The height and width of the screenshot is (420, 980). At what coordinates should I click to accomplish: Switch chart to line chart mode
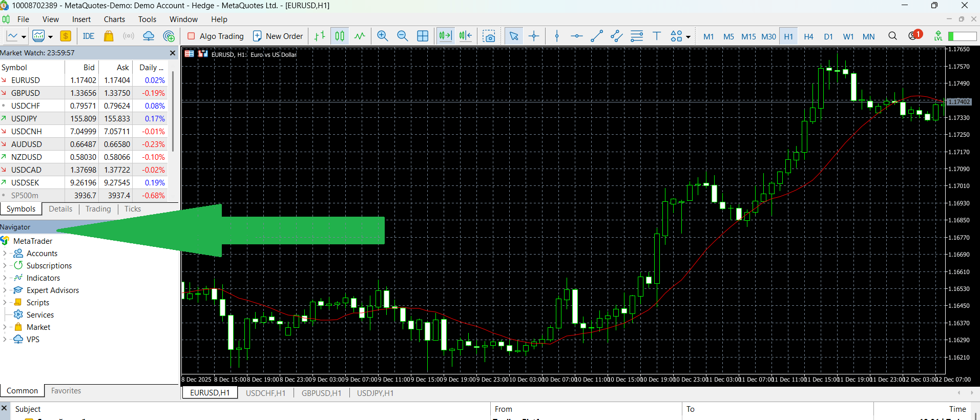[360, 36]
